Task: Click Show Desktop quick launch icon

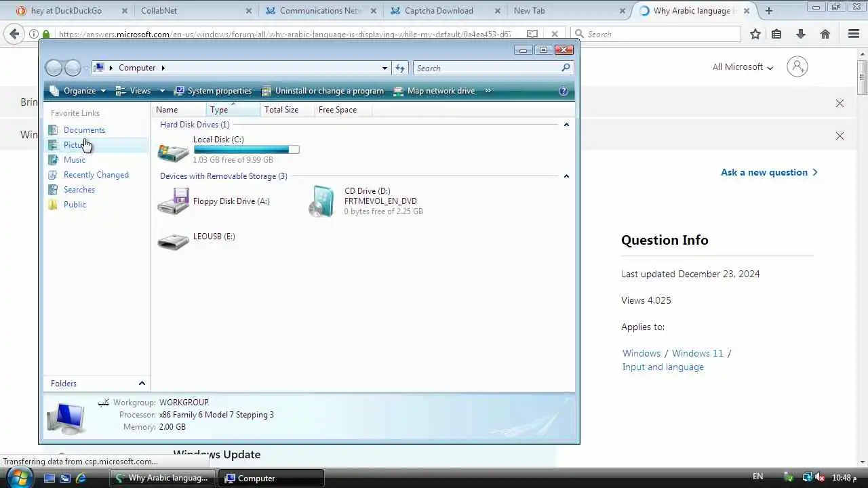Action: pos(50,478)
